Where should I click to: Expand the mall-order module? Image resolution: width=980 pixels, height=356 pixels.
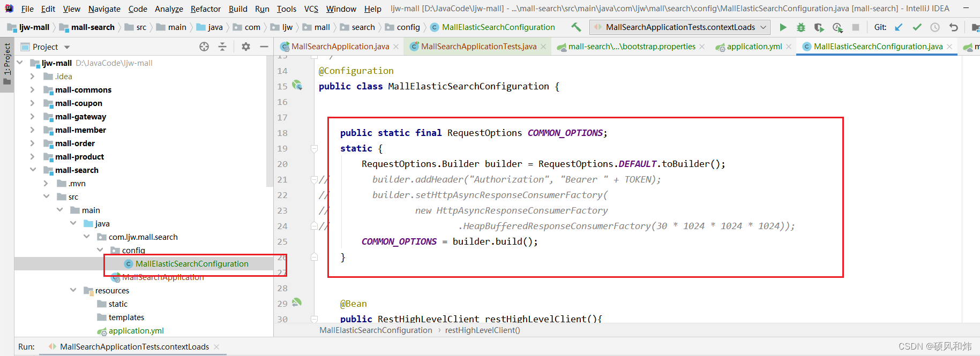tap(33, 143)
